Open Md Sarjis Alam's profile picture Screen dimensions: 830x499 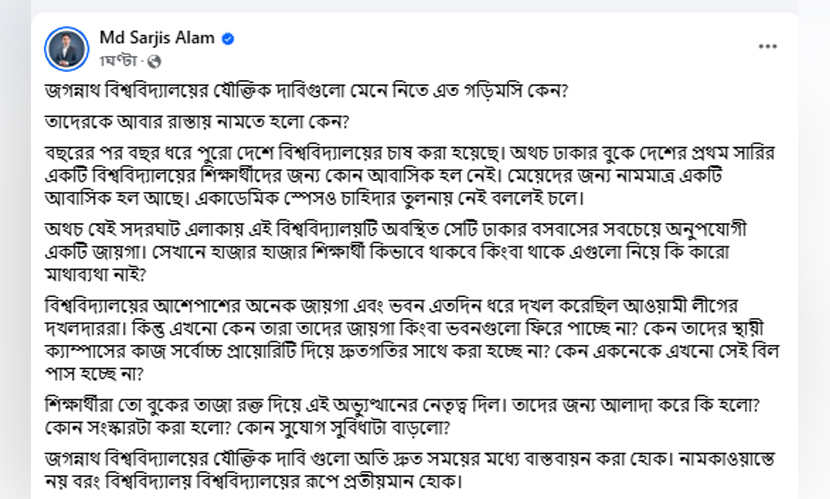[67, 49]
